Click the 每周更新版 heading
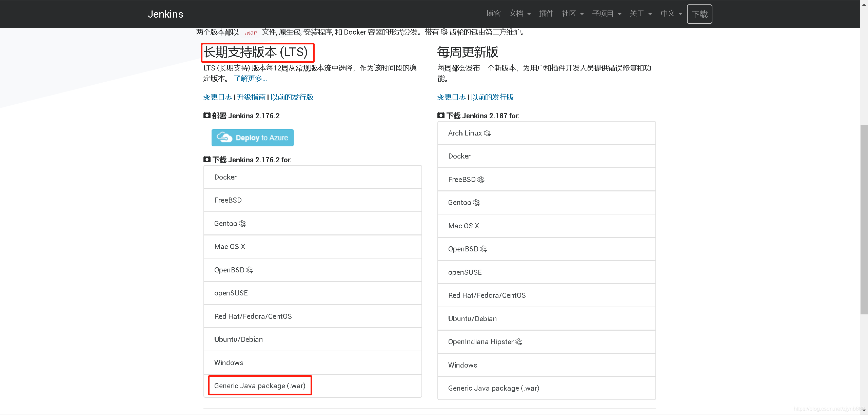The height and width of the screenshot is (415, 868). (468, 52)
